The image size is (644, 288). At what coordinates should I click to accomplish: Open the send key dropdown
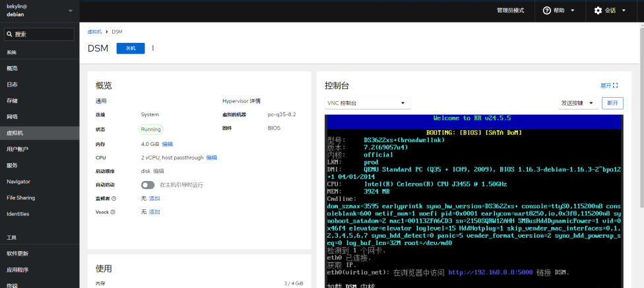578,103
